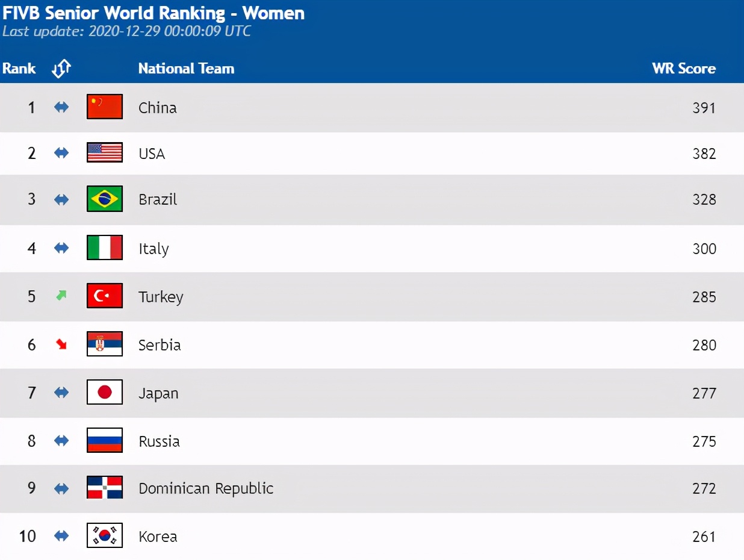Screen dimensions: 744x560
Task: Open the China team link
Action: [158, 108]
